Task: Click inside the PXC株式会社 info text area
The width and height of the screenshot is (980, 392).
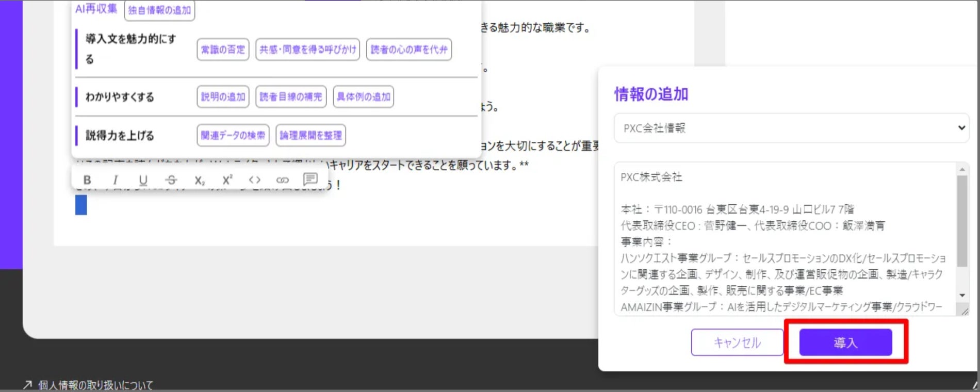Action: pyautogui.click(x=785, y=239)
